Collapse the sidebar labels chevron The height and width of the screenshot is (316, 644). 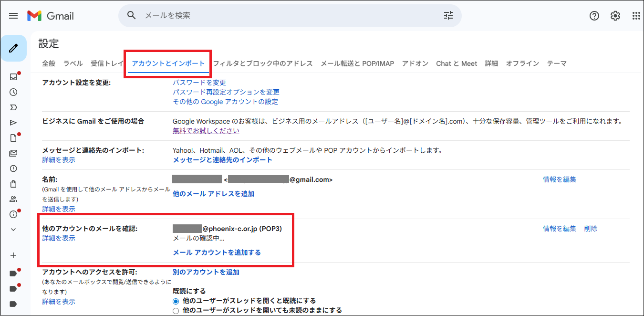click(x=13, y=230)
